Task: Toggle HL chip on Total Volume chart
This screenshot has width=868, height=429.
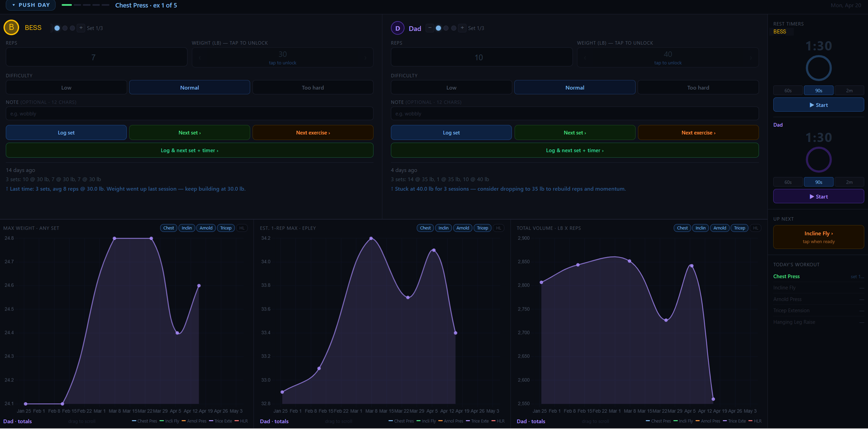Action: pos(756,228)
